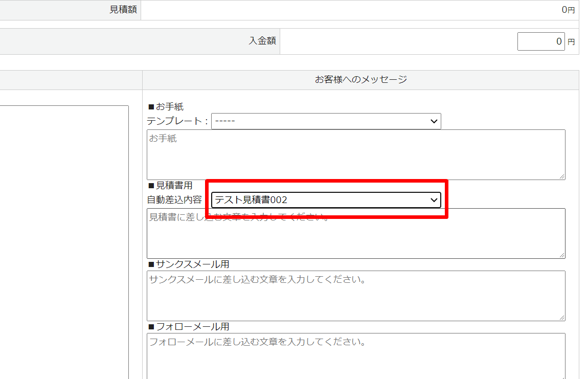This screenshot has height=379, width=588.
Task: Click the お手紙 text area
Action: pyautogui.click(x=356, y=154)
